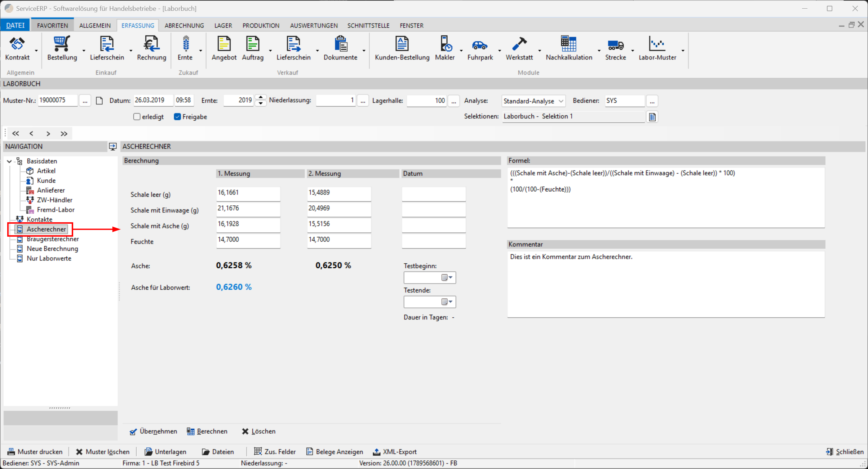Click the Übernehmen button
This screenshot has height=469, width=868.
click(x=154, y=431)
